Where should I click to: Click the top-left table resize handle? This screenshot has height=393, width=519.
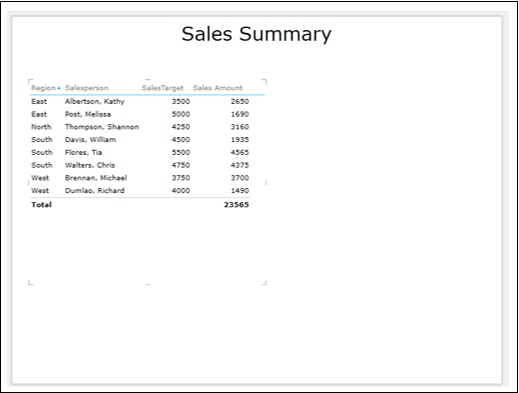point(30,81)
